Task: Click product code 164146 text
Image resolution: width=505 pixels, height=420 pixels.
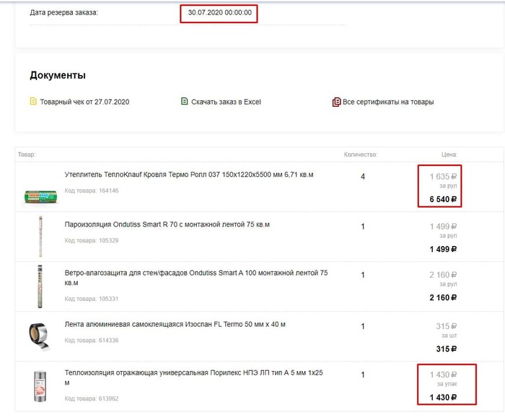Action: 92,191
